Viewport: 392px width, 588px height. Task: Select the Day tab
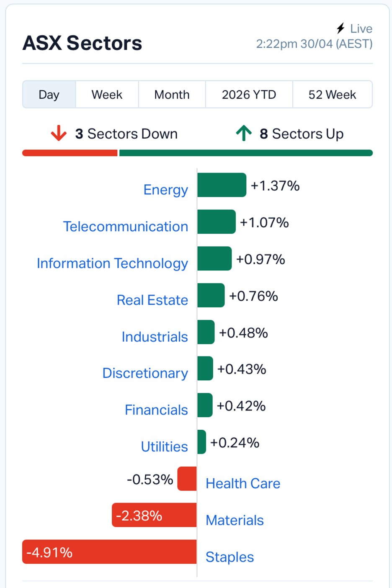[x=49, y=95]
